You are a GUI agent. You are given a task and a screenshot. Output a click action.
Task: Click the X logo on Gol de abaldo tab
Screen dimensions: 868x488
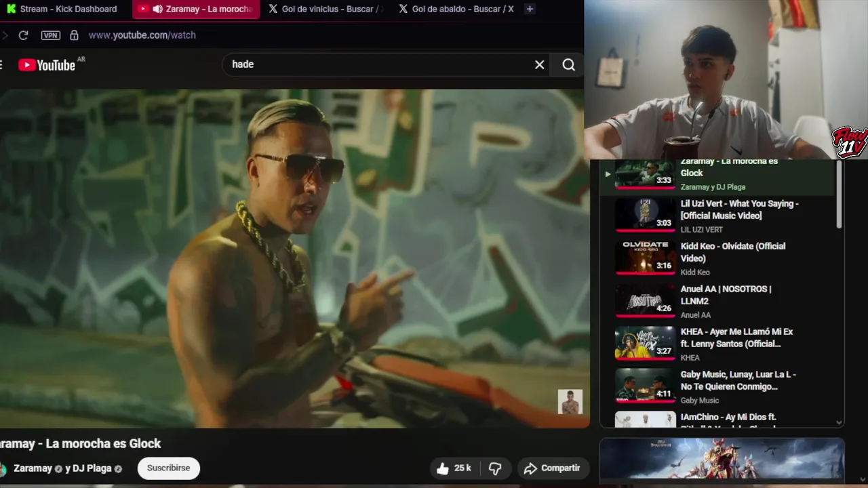click(403, 9)
